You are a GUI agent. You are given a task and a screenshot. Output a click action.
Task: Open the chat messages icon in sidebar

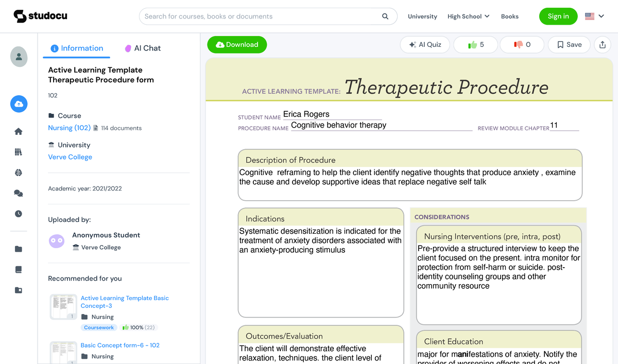click(19, 193)
